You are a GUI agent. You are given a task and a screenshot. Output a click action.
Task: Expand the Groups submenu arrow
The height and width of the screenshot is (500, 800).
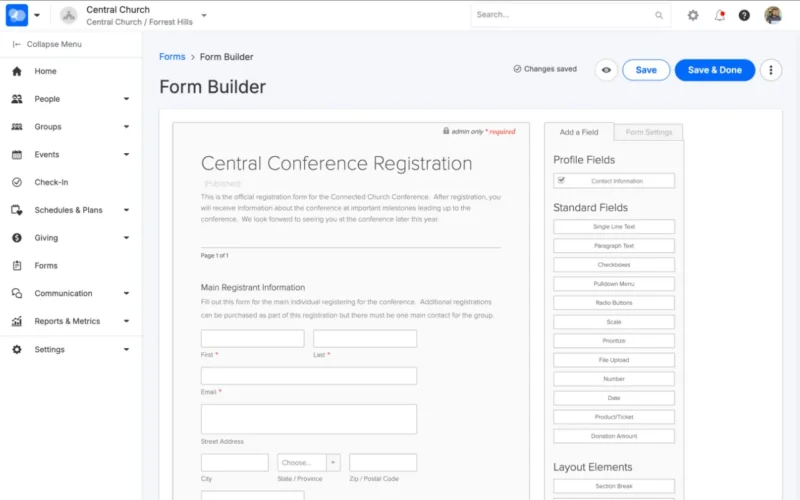[x=126, y=127]
